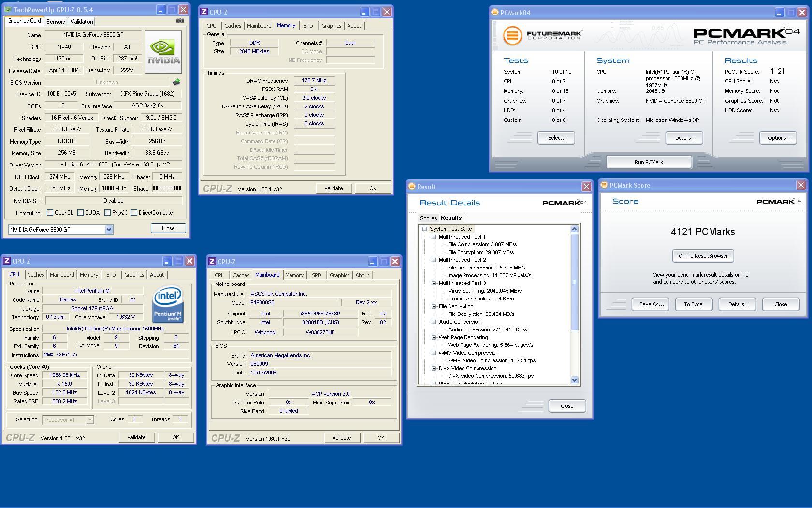Switch to GPU-Z Sensors tab
Screen dimensions: 812x508
pos(56,22)
